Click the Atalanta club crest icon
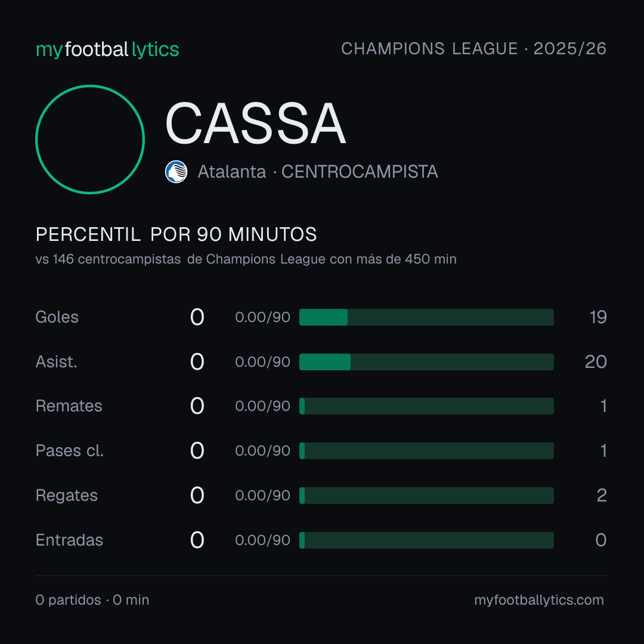The width and height of the screenshot is (644, 644). point(176,172)
